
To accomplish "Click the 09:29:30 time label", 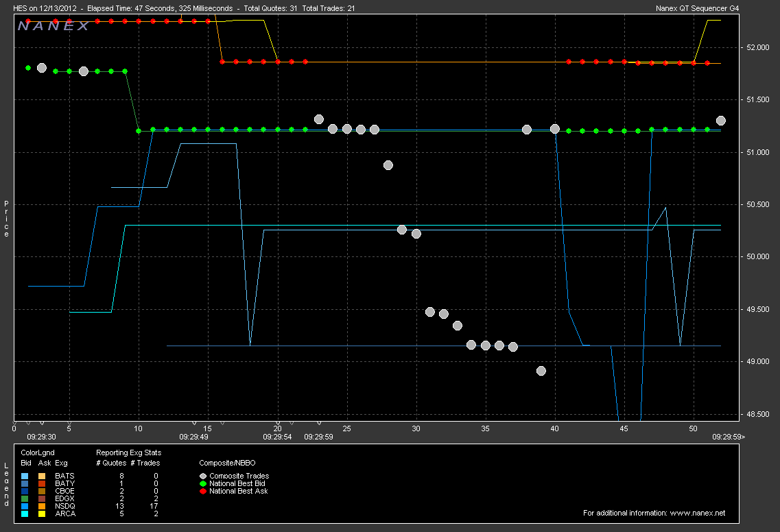I will tap(41, 436).
